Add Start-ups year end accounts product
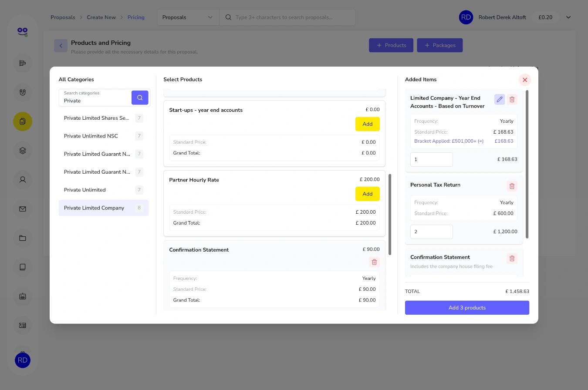The width and height of the screenshot is (588, 390). (368, 124)
